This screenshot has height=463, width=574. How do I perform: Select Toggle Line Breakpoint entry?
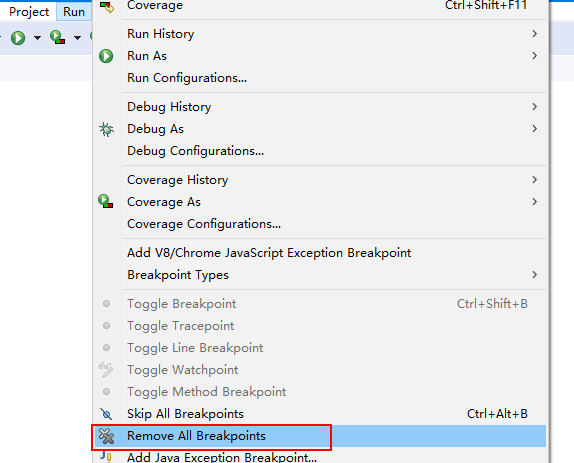click(320, 348)
